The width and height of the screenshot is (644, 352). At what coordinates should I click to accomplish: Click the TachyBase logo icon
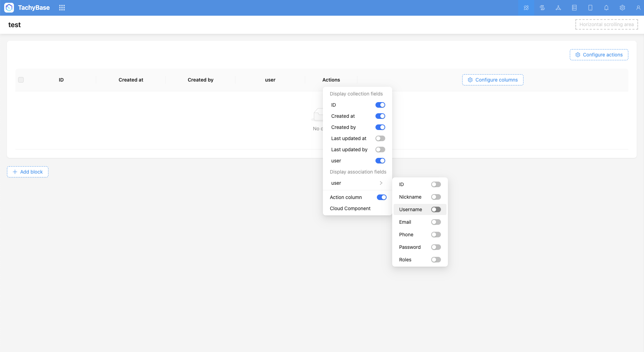9,8
